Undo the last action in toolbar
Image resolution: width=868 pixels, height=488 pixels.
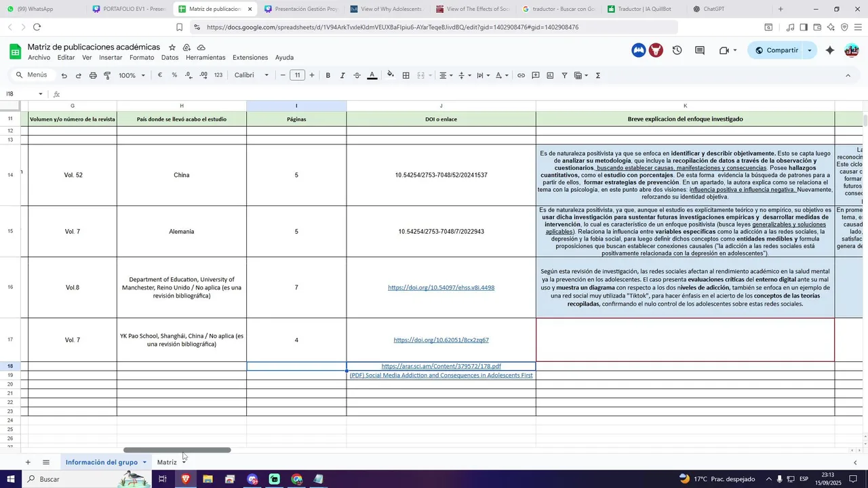pyautogui.click(x=64, y=75)
